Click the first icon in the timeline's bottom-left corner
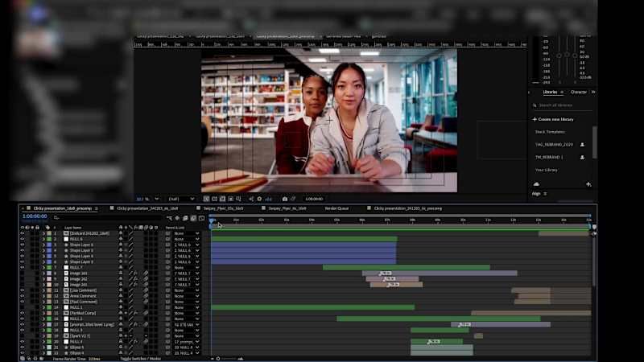The width and height of the screenshot is (644, 362). 23,359
